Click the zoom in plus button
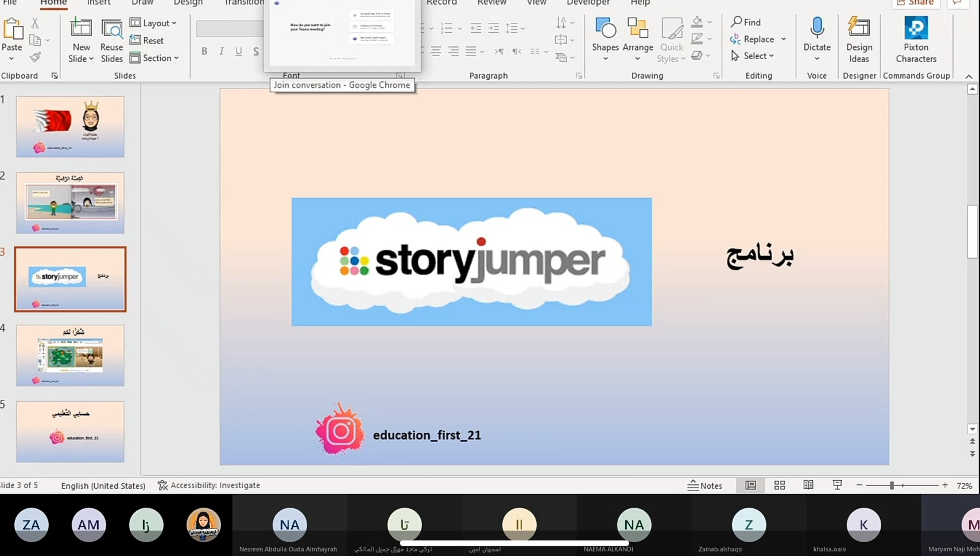Image resolution: width=980 pixels, height=556 pixels. coord(945,485)
